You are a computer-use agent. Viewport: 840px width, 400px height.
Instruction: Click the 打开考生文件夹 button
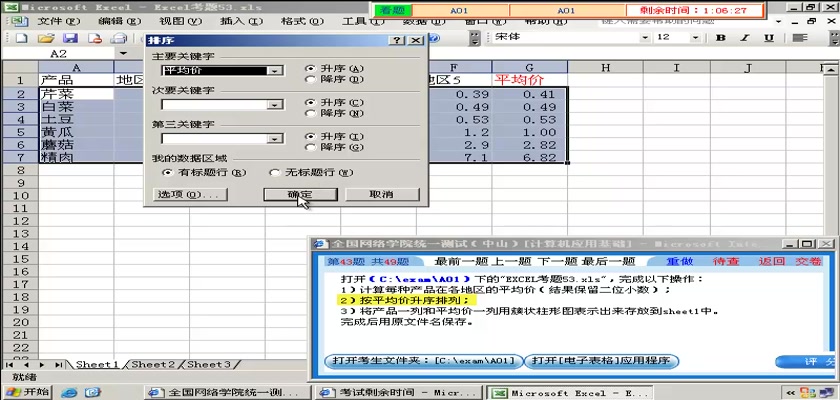click(423, 361)
